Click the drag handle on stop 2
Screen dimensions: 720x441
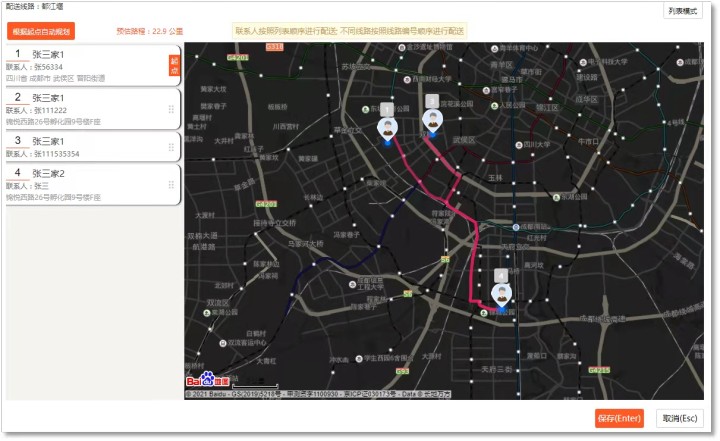click(171, 110)
